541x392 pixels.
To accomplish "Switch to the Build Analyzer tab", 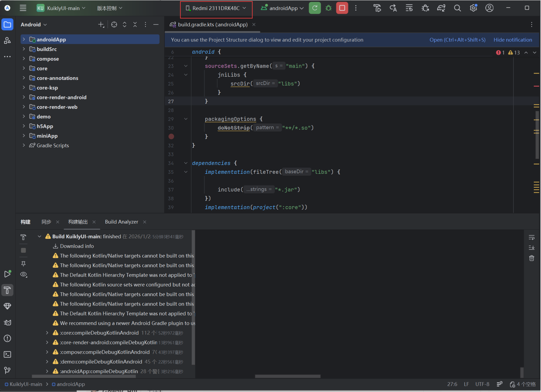I will [121, 222].
